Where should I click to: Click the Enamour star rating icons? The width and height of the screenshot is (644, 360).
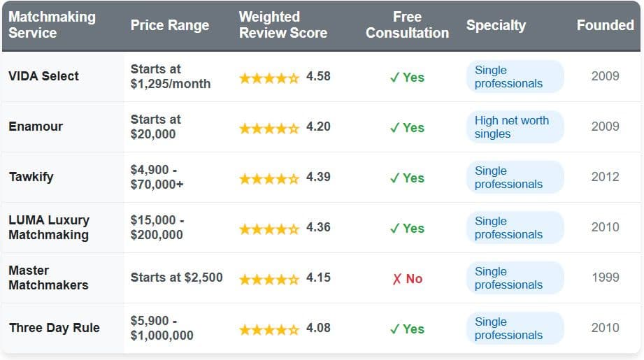[x=269, y=128]
